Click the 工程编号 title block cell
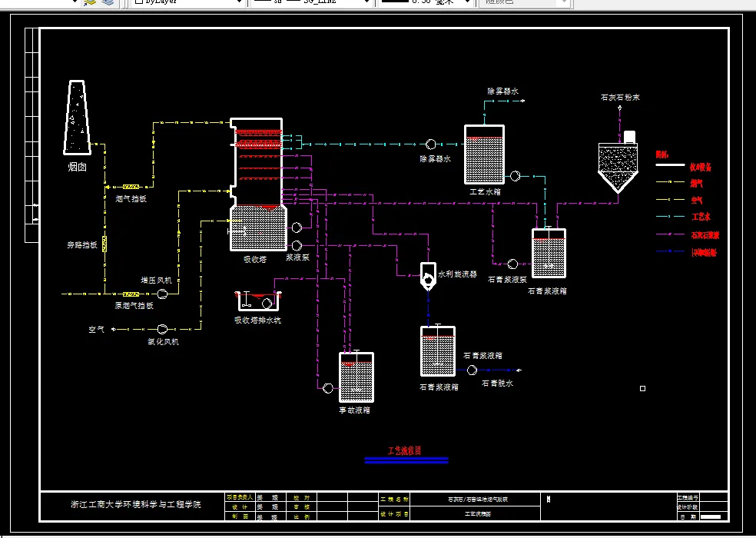 688,497
